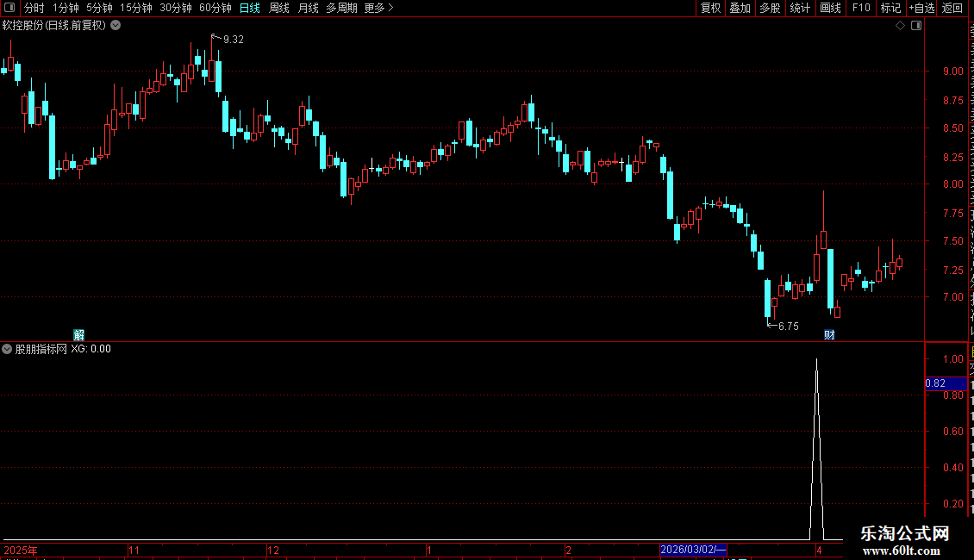Click the panel layout icon at top-left
Screen dimensions: 974x560
(x=9, y=8)
